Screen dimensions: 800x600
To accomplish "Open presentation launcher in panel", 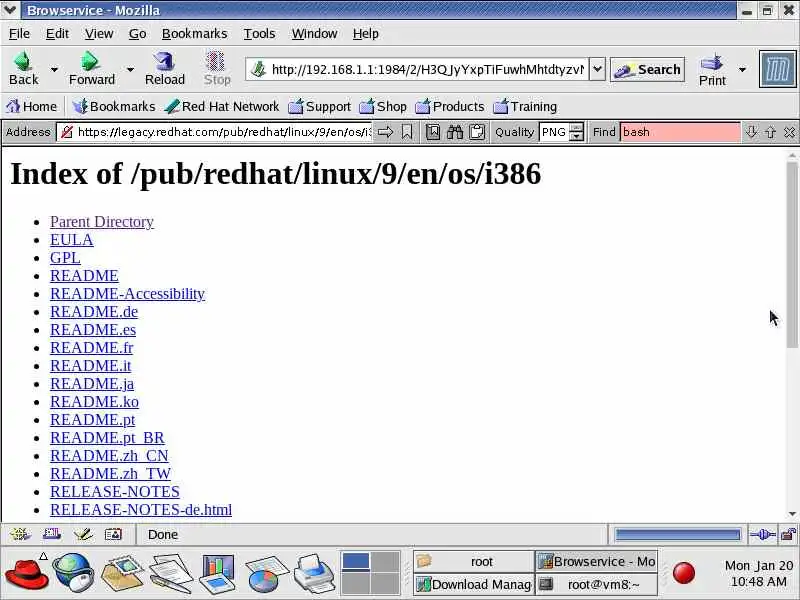I will tap(218, 573).
